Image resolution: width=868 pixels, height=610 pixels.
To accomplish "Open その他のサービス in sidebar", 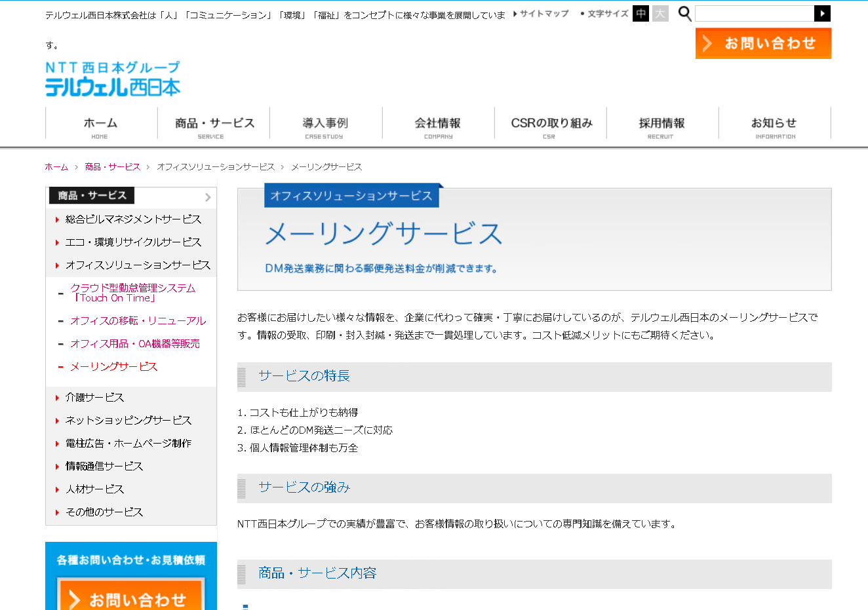I will click(x=104, y=512).
